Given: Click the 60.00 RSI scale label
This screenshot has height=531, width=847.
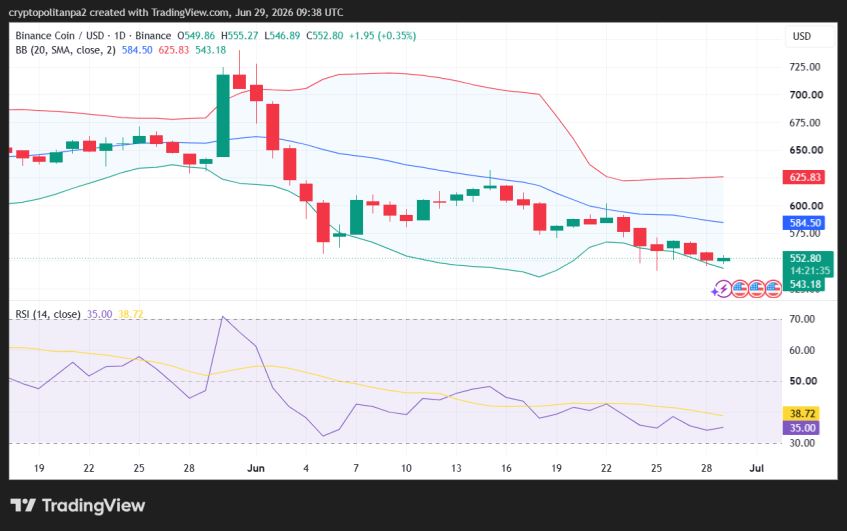Looking at the screenshot, I should [x=802, y=350].
